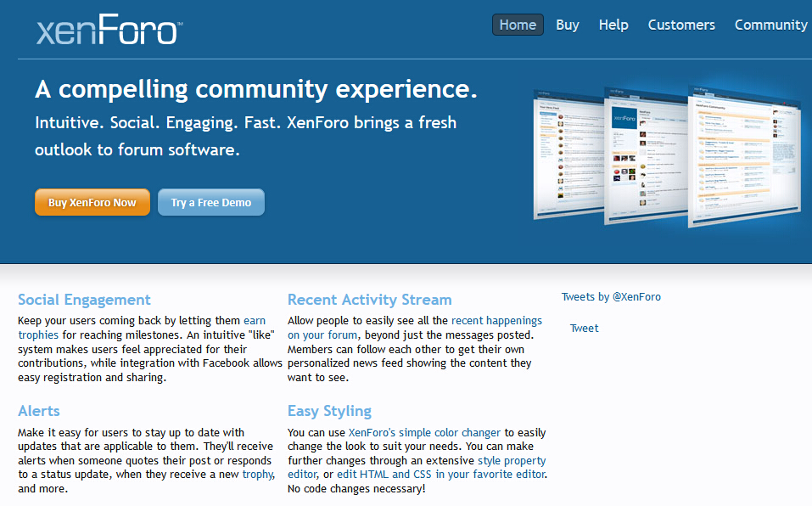Open recent happenings on your forum link
This screenshot has width=812, height=506.
(496, 321)
